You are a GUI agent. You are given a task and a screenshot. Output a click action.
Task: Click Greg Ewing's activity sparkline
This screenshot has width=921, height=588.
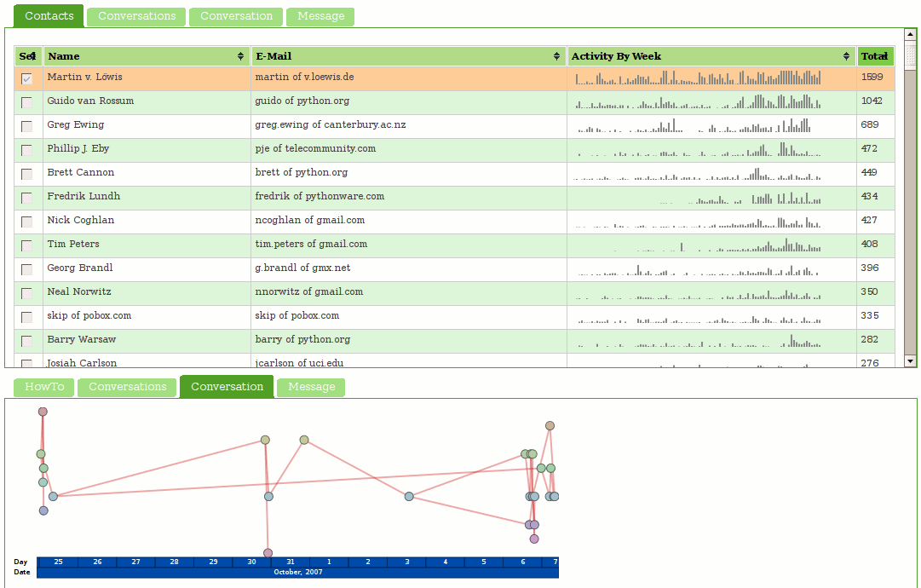click(x=694, y=125)
